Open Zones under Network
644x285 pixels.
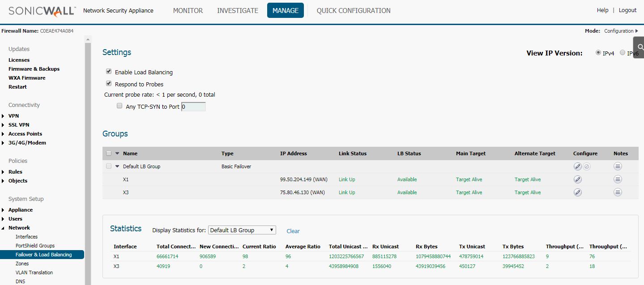tap(22, 264)
